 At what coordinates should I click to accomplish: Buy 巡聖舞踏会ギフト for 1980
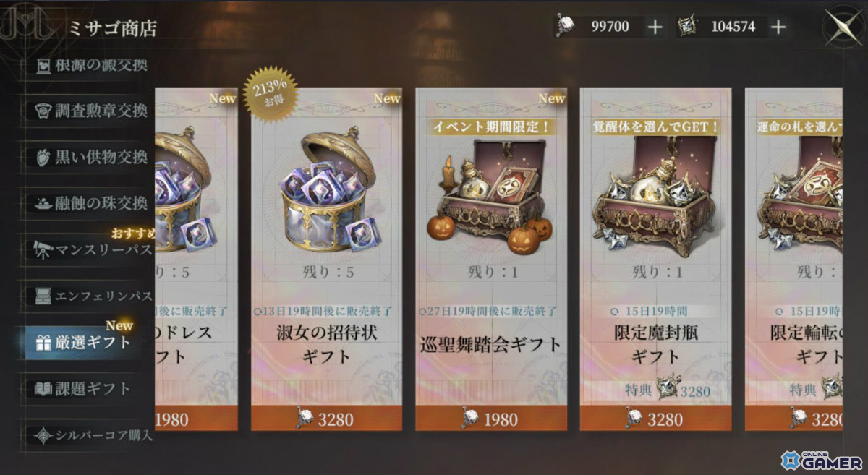[491, 419]
